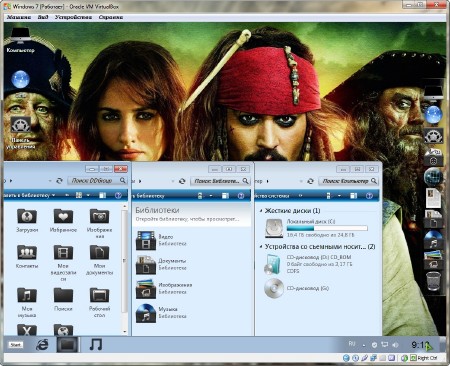Click the Поиск: Компьютер search field
This screenshot has width=450, height=366.
(348, 181)
